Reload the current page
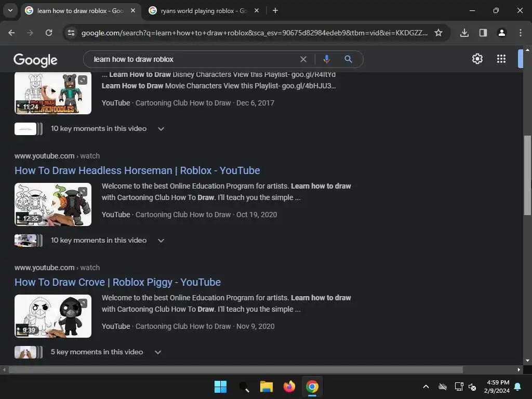The image size is (532, 399). [49, 33]
